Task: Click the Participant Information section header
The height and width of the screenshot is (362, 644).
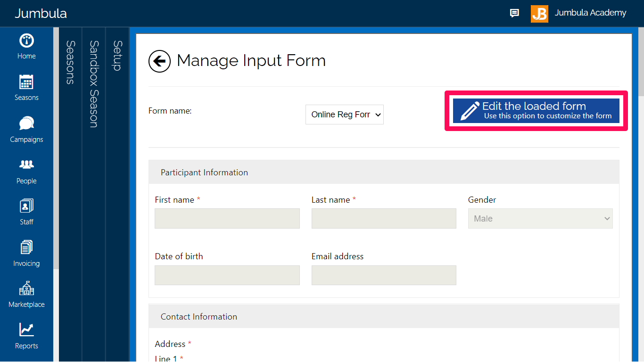Action: tap(384, 172)
